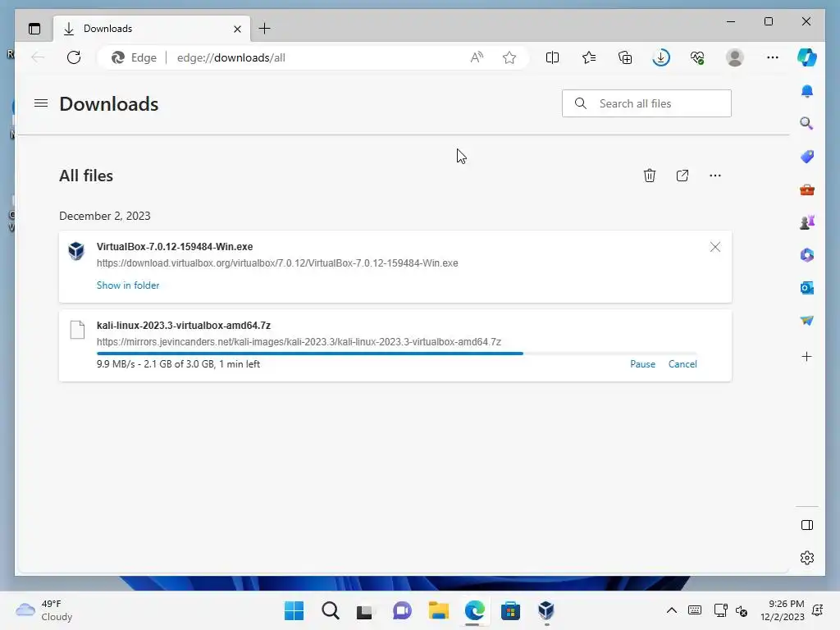
Task: Open the tab actions menu icon
Action: pyautogui.click(x=34, y=29)
